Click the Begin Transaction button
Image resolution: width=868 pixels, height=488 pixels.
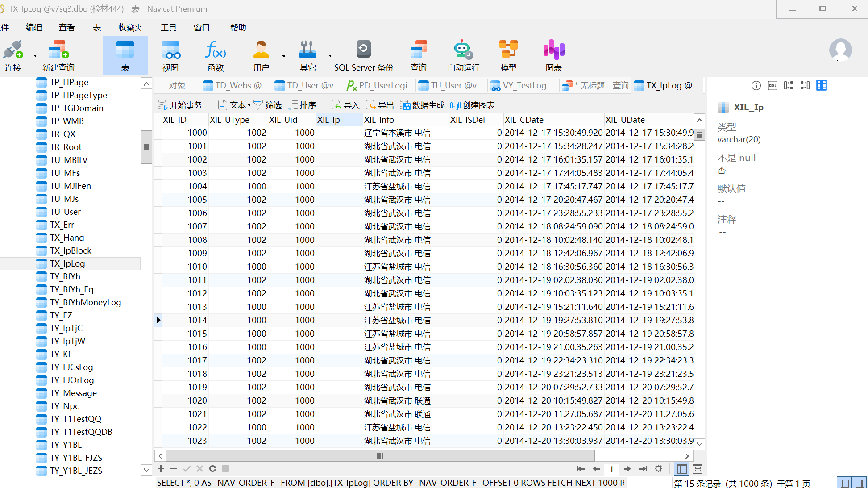click(x=180, y=105)
